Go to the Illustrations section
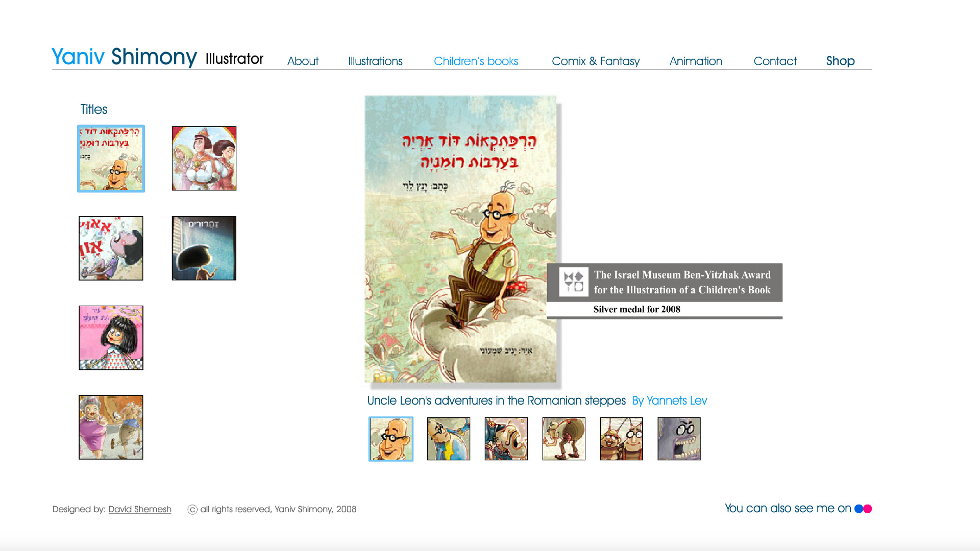Viewport: 980px width, 551px height. click(375, 61)
